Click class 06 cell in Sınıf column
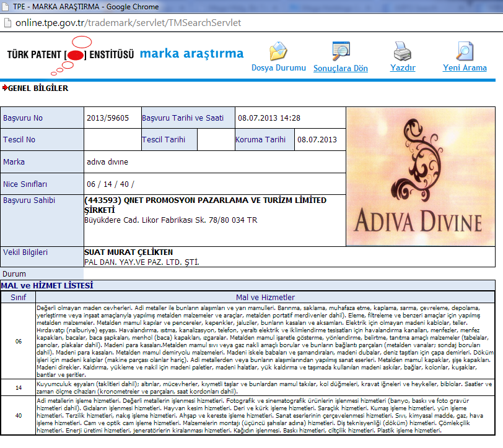Viewport: 503px width, 448px height. (x=19, y=342)
